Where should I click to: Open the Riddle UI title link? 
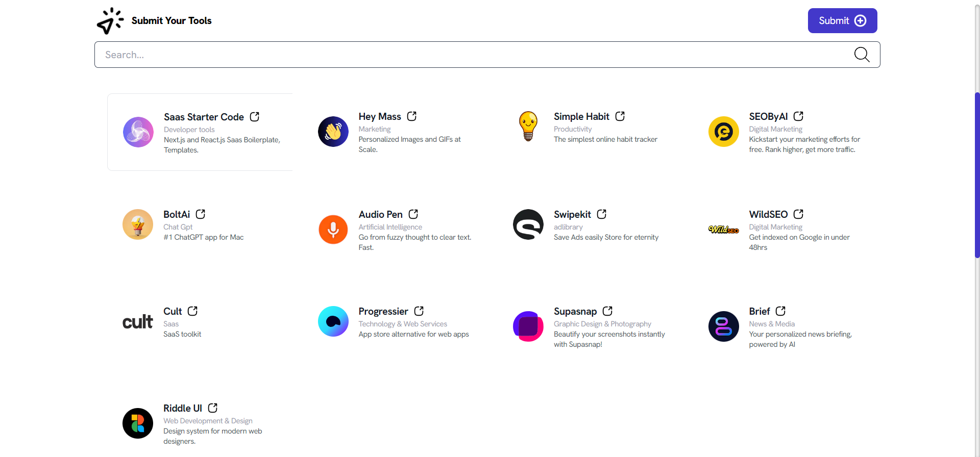[183, 408]
